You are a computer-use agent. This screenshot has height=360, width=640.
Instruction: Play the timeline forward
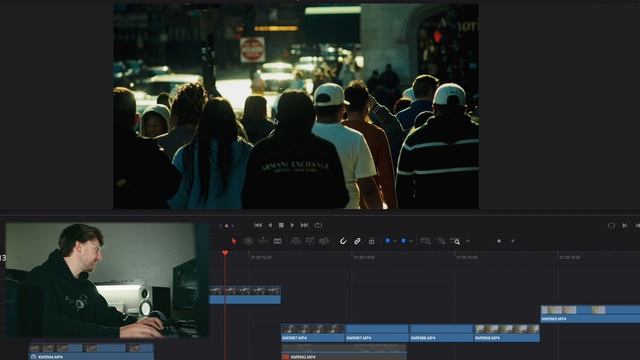pos(292,225)
